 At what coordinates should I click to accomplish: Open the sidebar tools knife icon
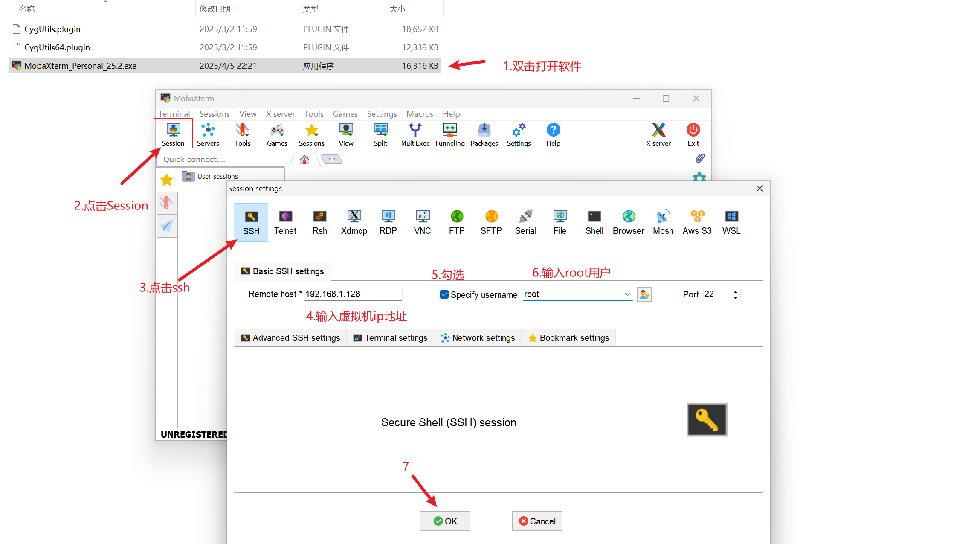[167, 203]
